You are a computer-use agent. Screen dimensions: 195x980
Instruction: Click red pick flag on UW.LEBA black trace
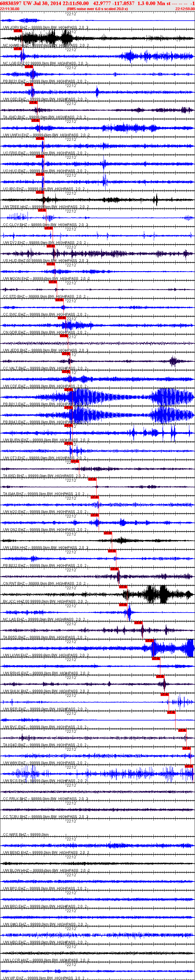click(x=108, y=533)
